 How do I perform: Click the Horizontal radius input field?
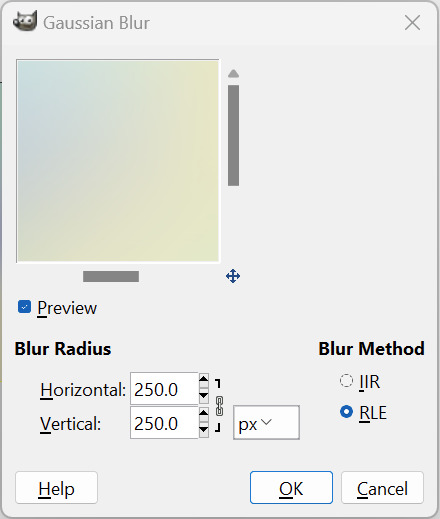164,389
